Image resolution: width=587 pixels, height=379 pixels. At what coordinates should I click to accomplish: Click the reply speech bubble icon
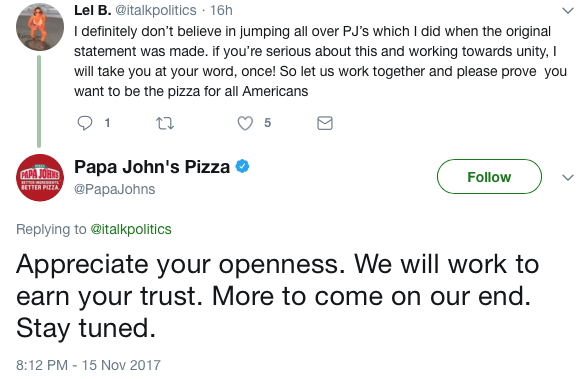point(85,123)
